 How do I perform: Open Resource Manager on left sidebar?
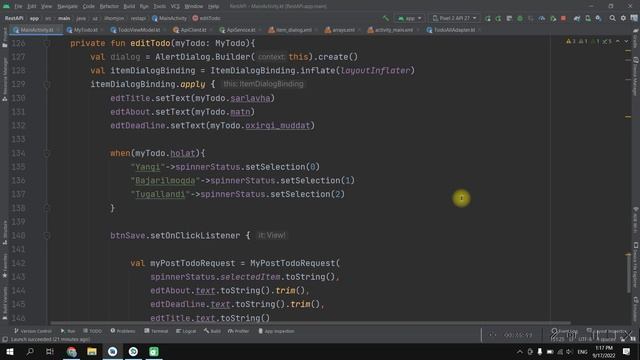point(4,80)
